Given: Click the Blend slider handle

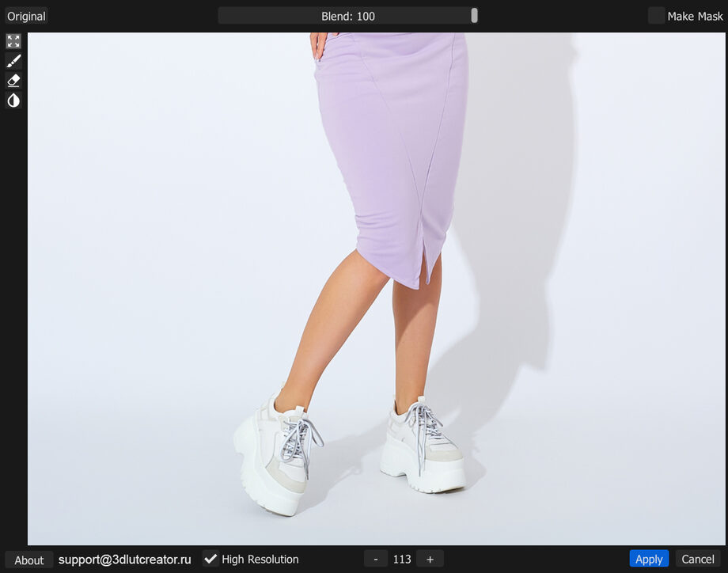Looking at the screenshot, I should [474, 16].
